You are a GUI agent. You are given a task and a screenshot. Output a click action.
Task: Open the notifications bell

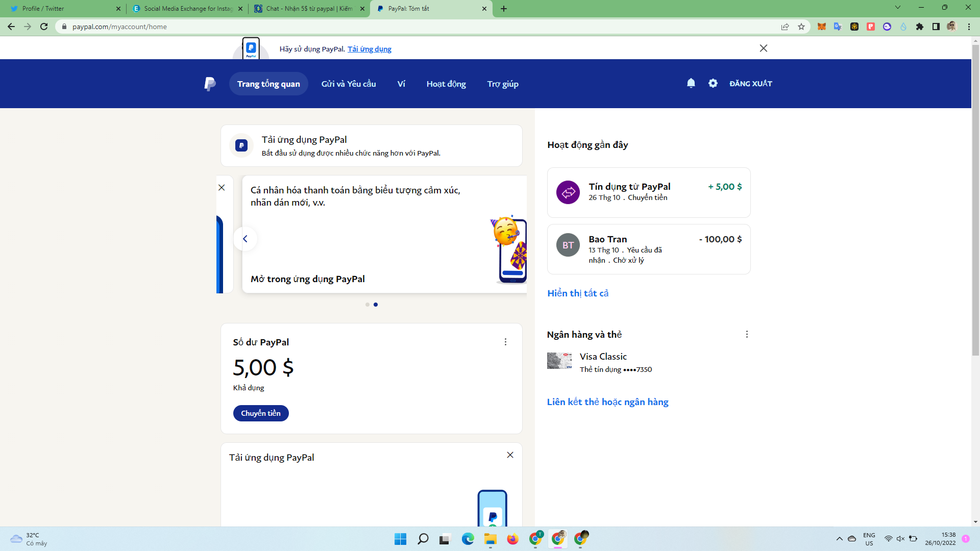(691, 83)
